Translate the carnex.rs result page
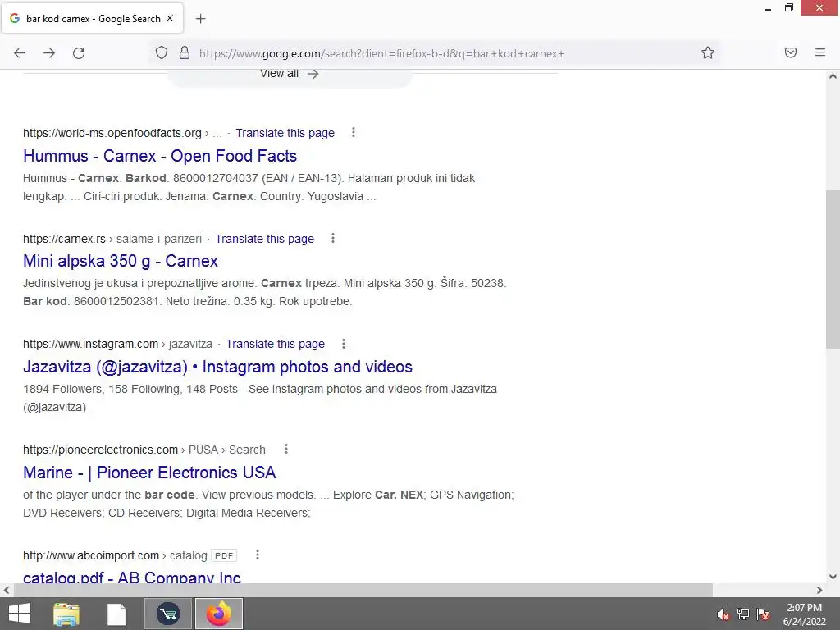Viewport: 840px width, 630px height. pyautogui.click(x=265, y=239)
